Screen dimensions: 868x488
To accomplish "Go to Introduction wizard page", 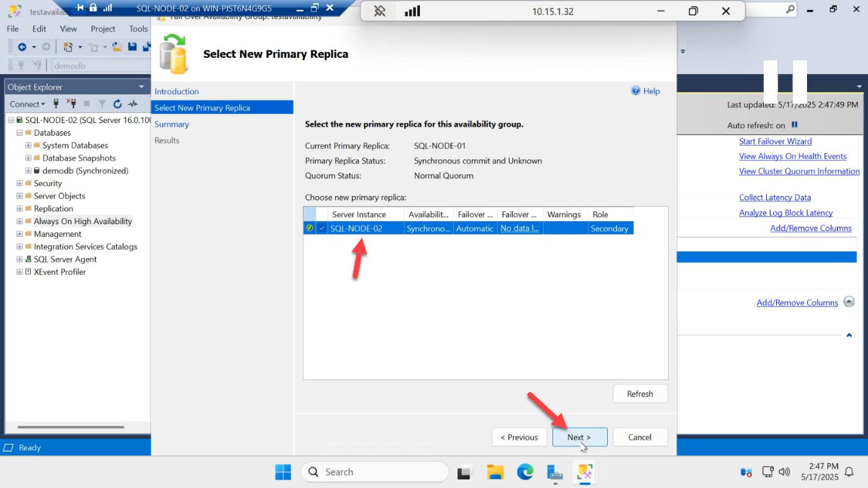I will pos(177,91).
